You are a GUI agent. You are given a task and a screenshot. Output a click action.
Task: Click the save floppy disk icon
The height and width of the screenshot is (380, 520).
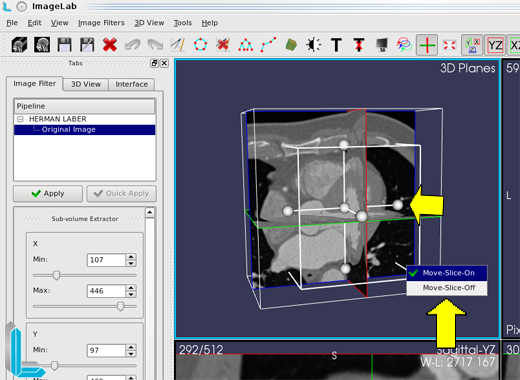click(x=64, y=45)
